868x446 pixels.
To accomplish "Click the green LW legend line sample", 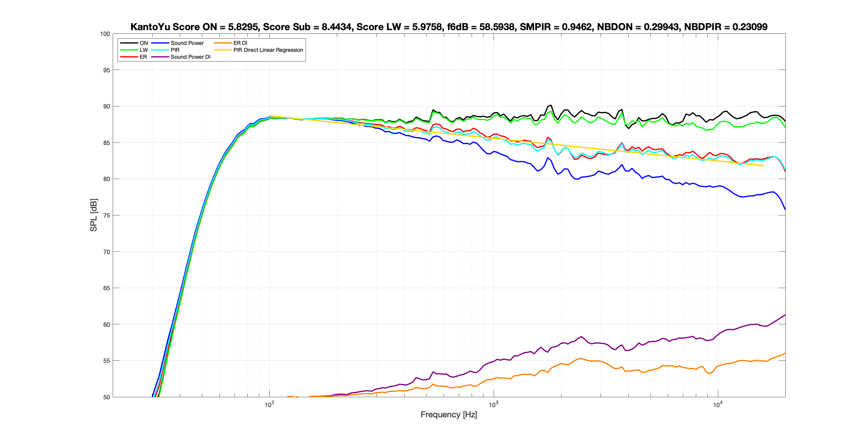I will 129,50.
